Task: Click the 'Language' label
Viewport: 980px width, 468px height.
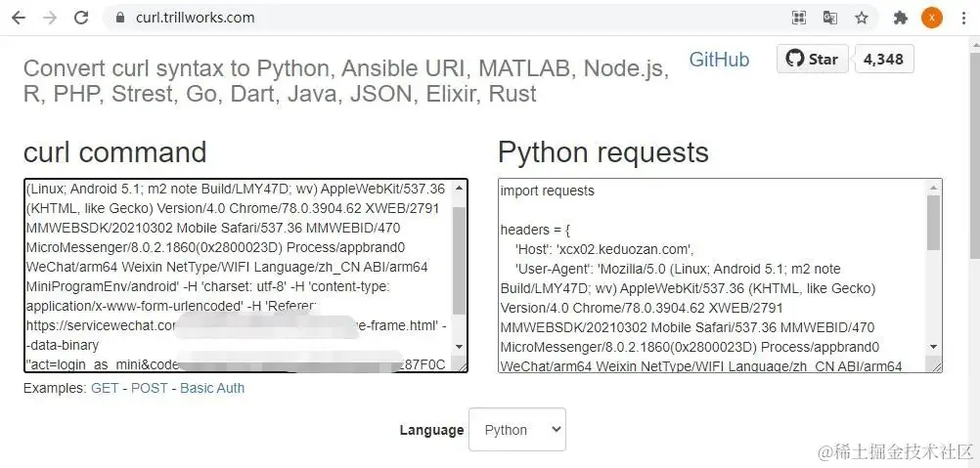Action: [x=432, y=430]
